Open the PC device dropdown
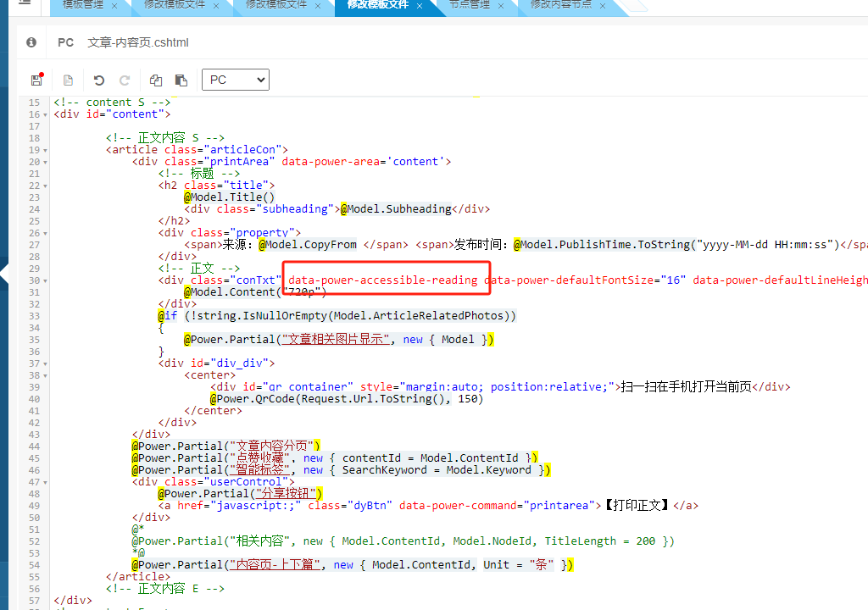The width and height of the screenshot is (868, 610). 235,80
